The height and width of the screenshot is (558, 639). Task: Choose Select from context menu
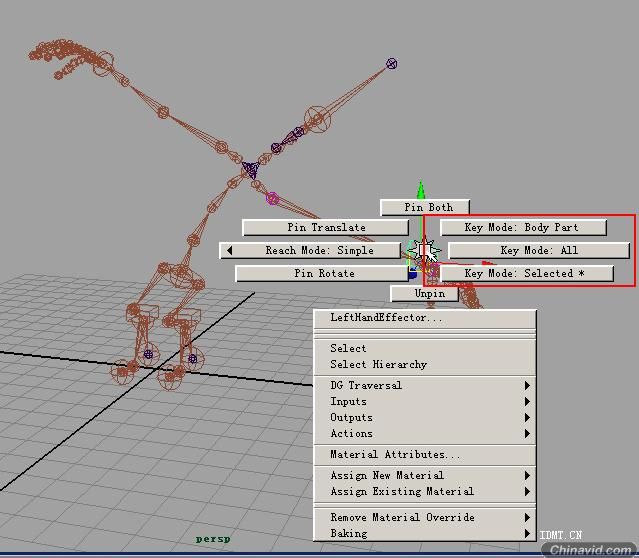[425, 348]
